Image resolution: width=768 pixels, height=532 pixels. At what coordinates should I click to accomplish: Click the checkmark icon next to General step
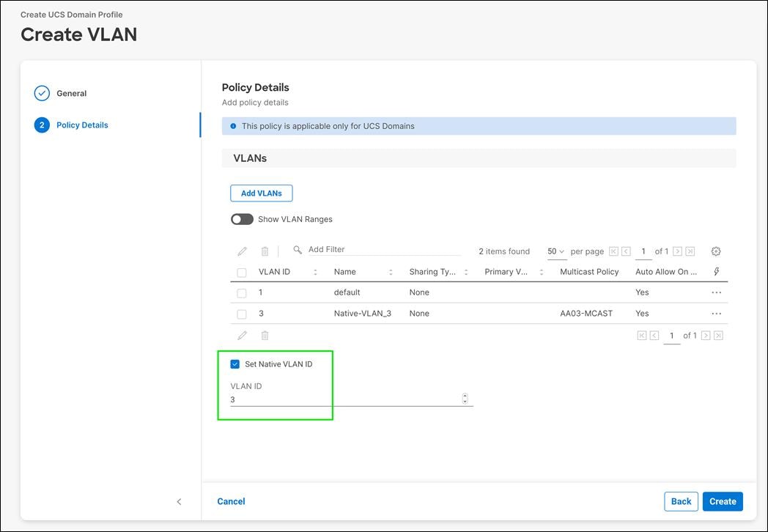click(x=42, y=93)
